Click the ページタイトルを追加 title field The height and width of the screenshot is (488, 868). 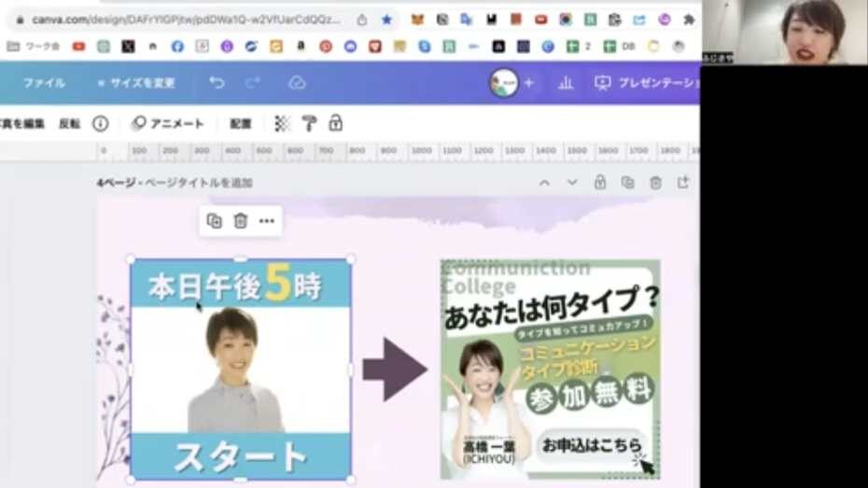[x=198, y=183]
